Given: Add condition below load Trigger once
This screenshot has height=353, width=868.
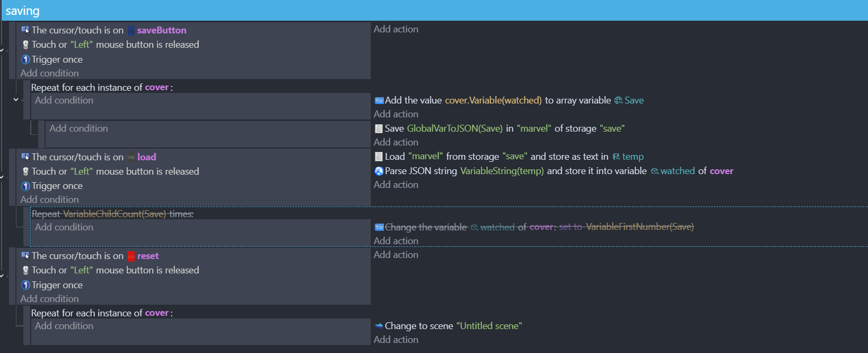Looking at the screenshot, I should [x=49, y=200].
